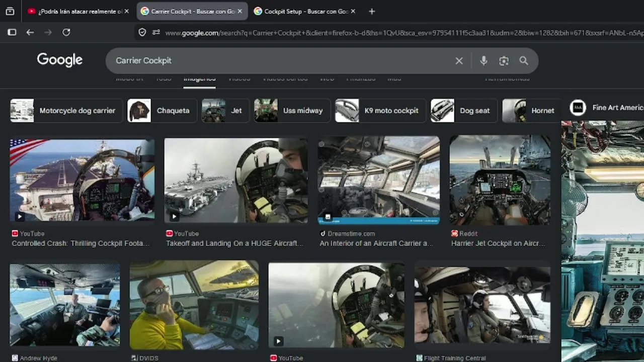This screenshot has width=644, height=362.
Task: Toggle the browser sidebar icon
Action: 12,32
